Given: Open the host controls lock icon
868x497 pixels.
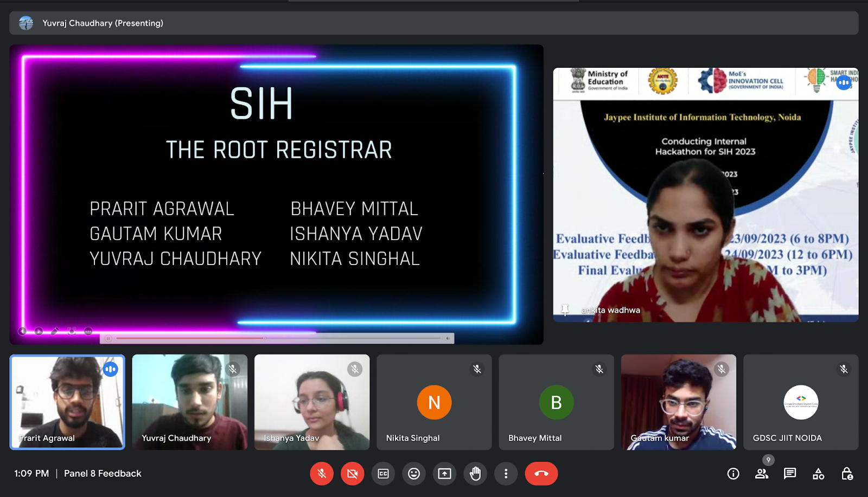Looking at the screenshot, I should [x=847, y=474].
